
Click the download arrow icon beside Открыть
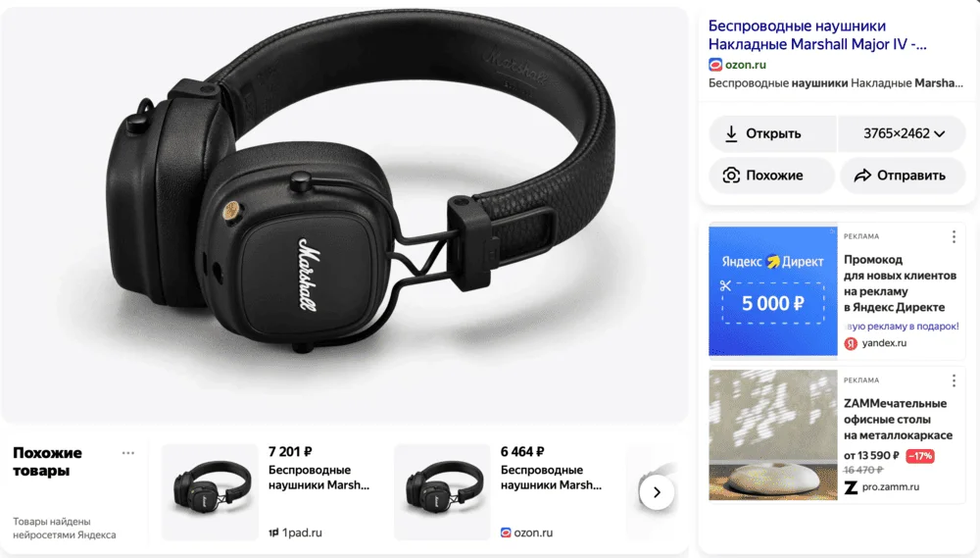[731, 134]
